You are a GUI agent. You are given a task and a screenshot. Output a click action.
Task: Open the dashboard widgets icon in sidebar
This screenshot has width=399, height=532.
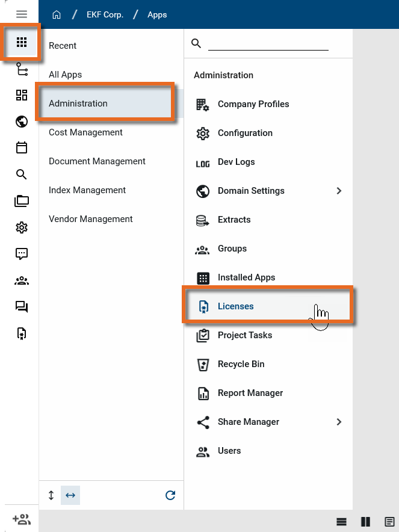point(22,95)
